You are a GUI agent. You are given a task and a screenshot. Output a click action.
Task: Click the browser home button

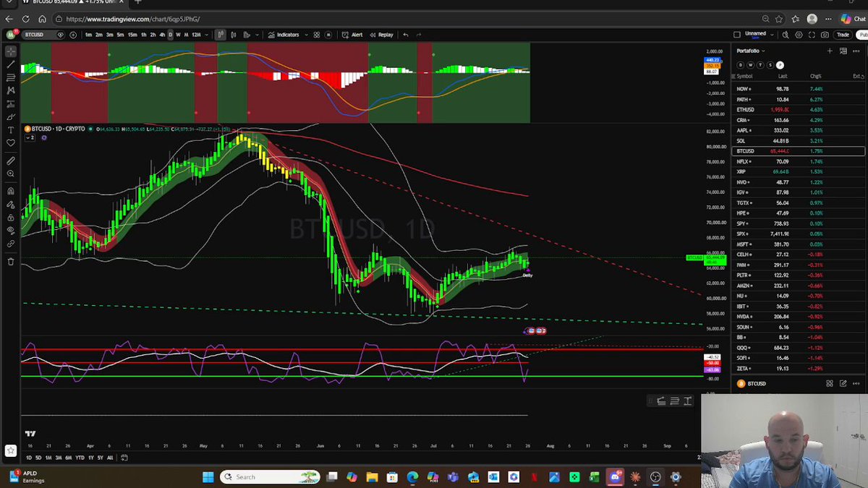42,19
